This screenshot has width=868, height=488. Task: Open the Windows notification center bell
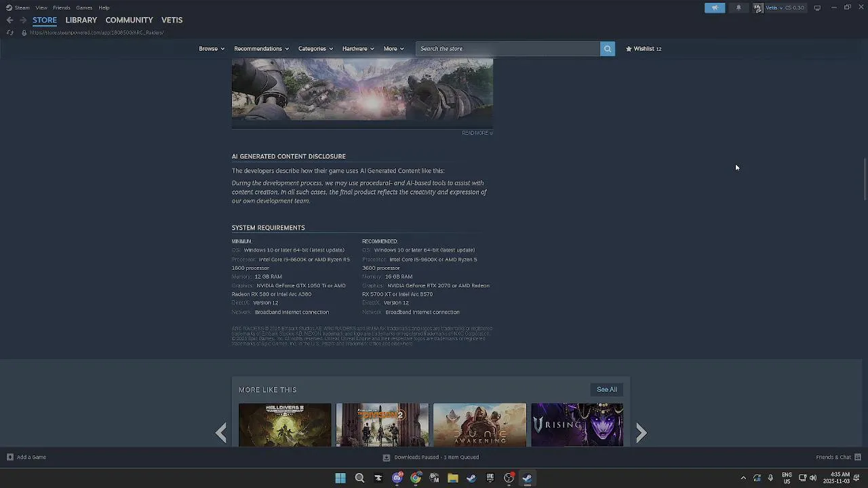click(x=856, y=478)
